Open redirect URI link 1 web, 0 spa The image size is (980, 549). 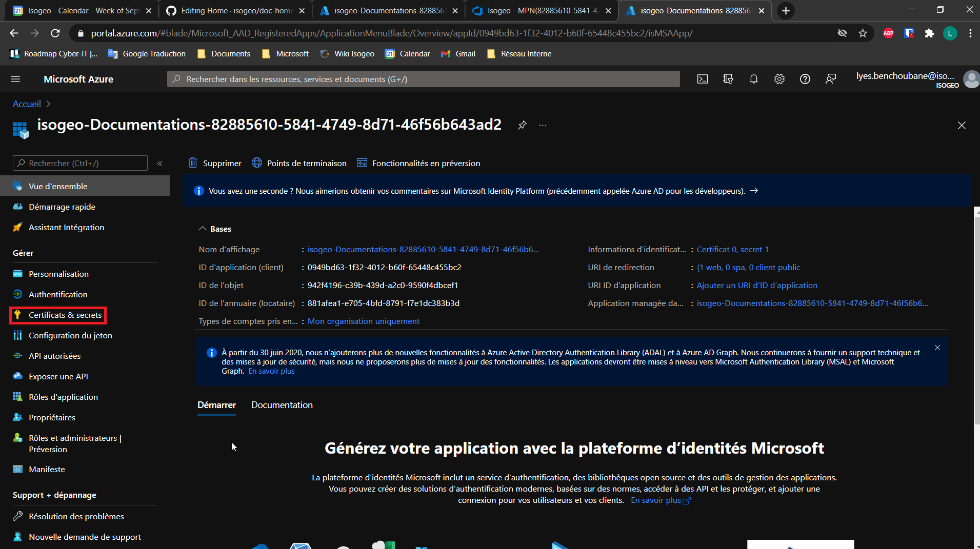[x=748, y=267]
